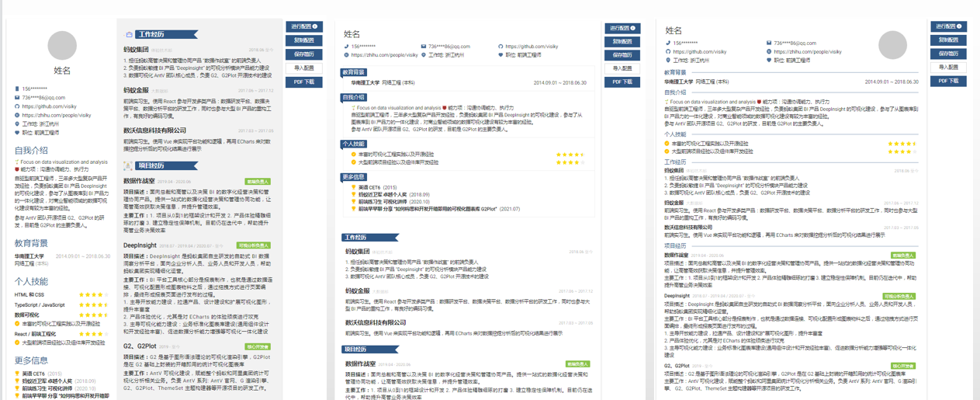Click the green 数据负责人 tag in the left resume

257,182
